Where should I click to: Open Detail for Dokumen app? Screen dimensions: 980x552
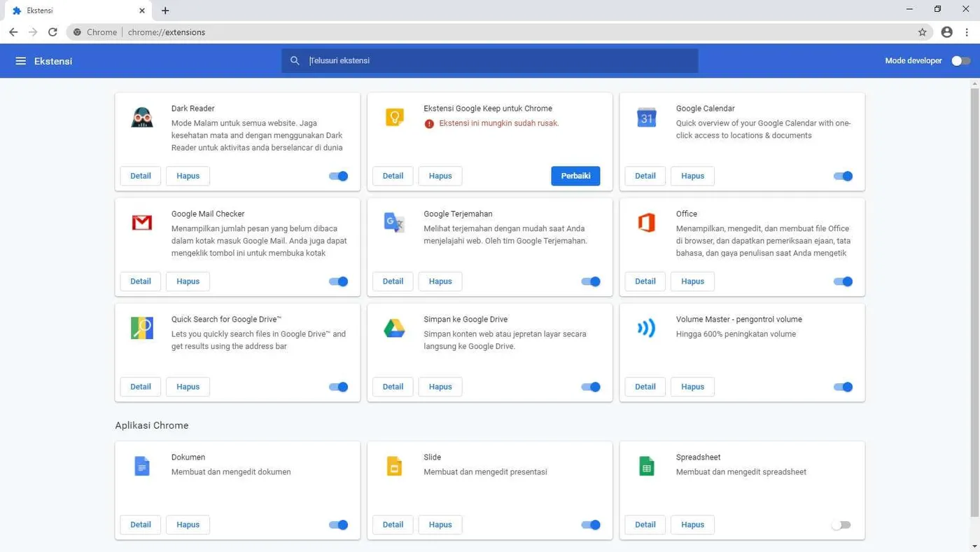tap(141, 525)
